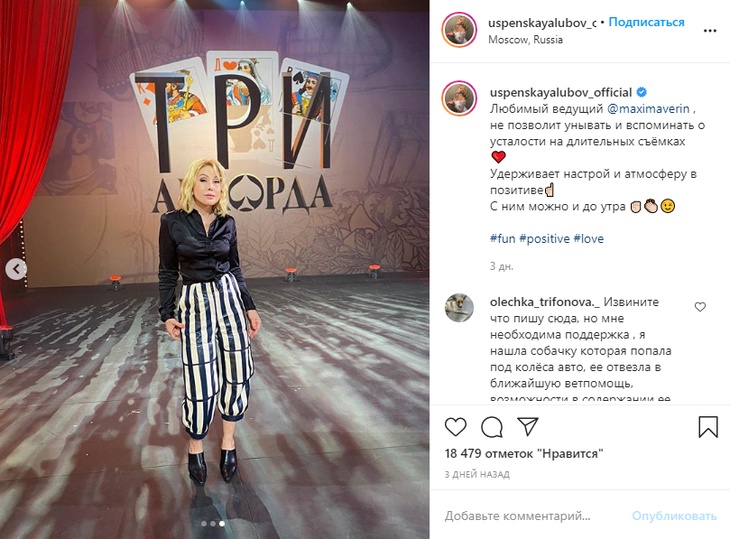Publish the comment with Опубликовать
This screenshot has width=730, height=539.
[674, 516]
